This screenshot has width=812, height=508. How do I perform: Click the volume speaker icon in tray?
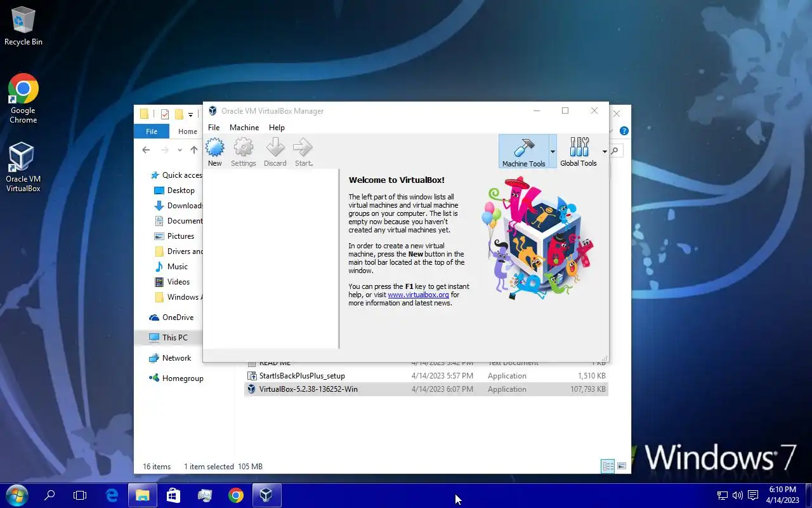click(737, 495)
